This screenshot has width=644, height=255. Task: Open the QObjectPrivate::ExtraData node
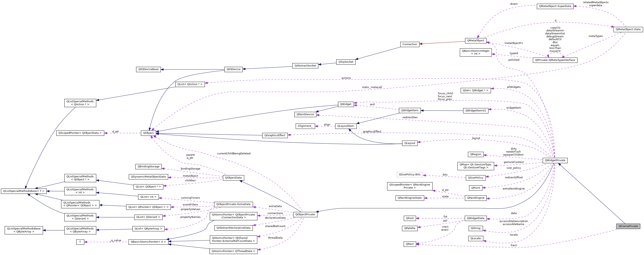233,204
